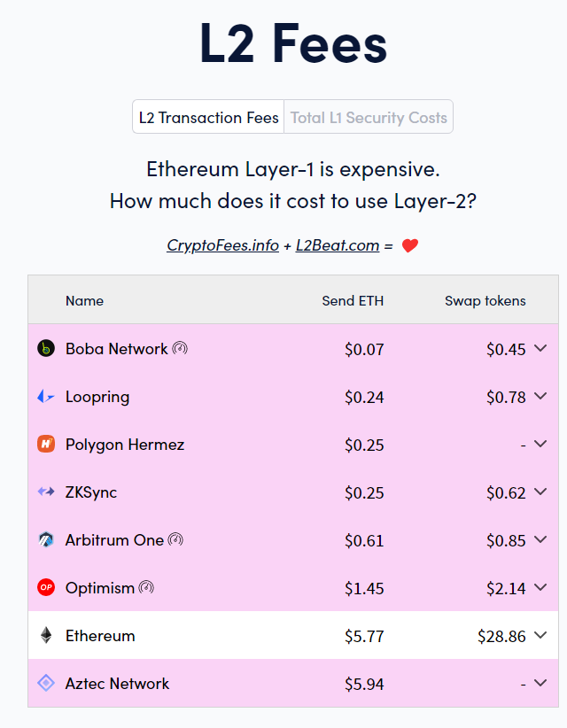Click the gauge icon beside Optimism

pos(146,587)
